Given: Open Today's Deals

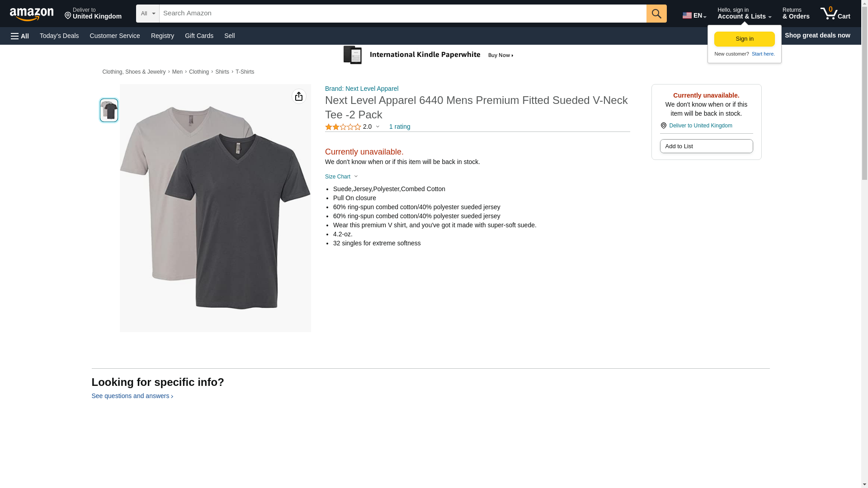Looking at the screenshot, I should (x=59, y=36).
